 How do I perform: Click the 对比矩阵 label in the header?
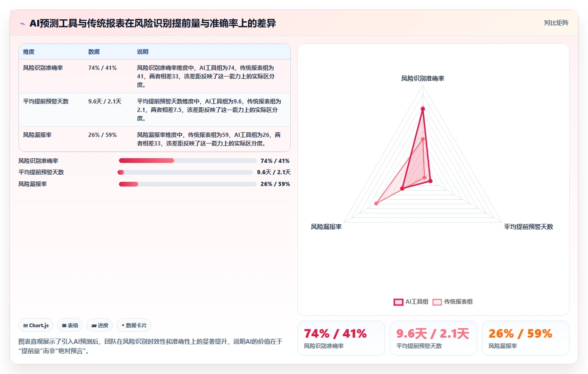coord(556,23)
